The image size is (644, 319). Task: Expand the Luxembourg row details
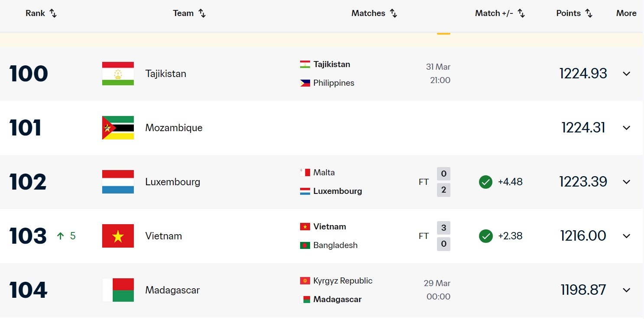pyautogui.click(x=626, y=182)
